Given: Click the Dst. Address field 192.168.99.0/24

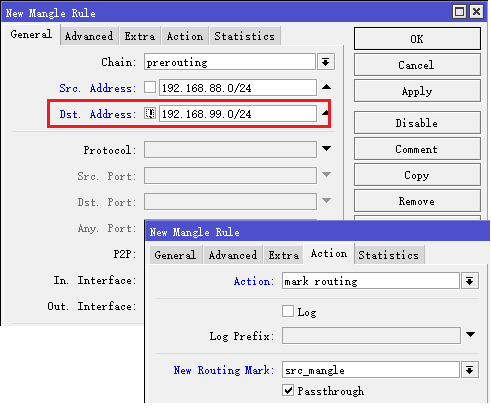Looking at the screenshot, I should point(238,114).
